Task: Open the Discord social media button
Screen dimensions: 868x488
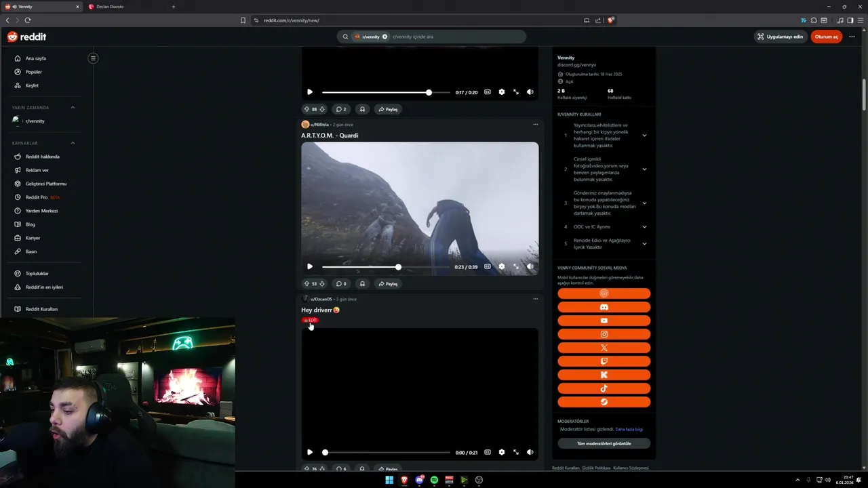Action: click(x=604, y=307)
